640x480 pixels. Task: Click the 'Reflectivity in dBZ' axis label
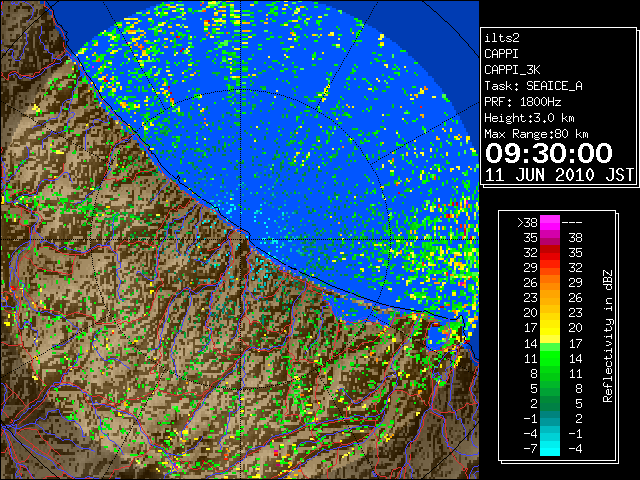pos(608,336)
